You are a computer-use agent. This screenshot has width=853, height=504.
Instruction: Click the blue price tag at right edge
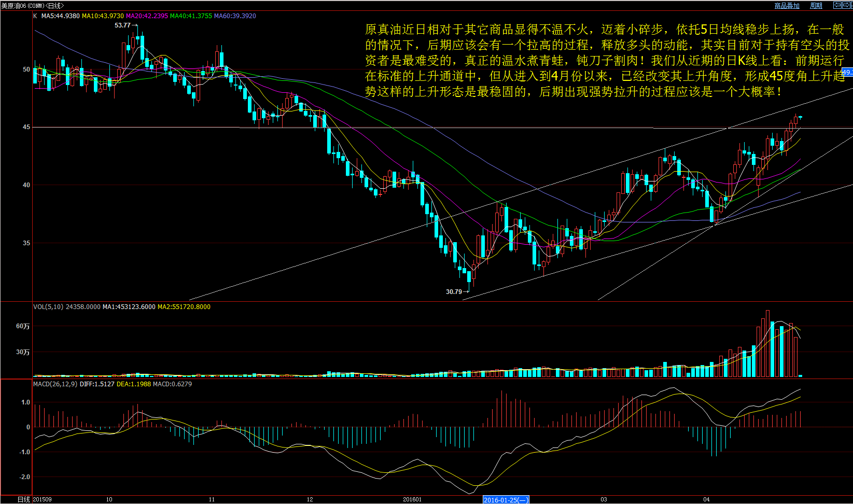847,73
